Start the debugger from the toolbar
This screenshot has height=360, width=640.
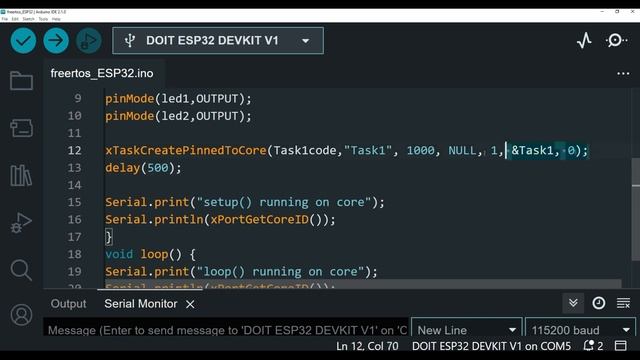point(89,40)
